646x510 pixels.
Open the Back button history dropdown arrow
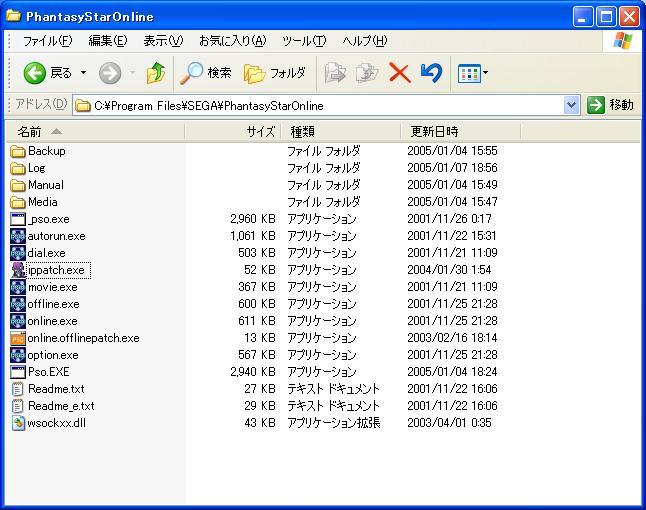click(x=84, y=73)
